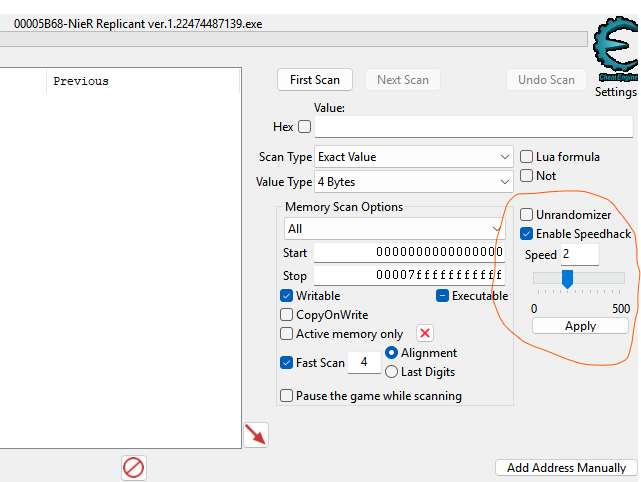Toggle the Hex checkbox
This screenshot has width=641, height=482.
click(305, 127)
